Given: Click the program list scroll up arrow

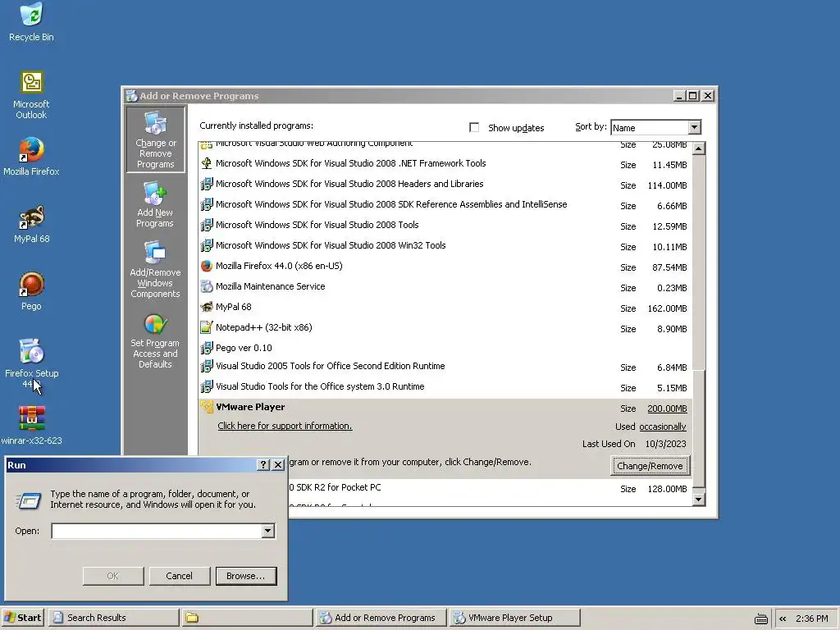Looking at the screenshot, I should [x=699, y=148].
